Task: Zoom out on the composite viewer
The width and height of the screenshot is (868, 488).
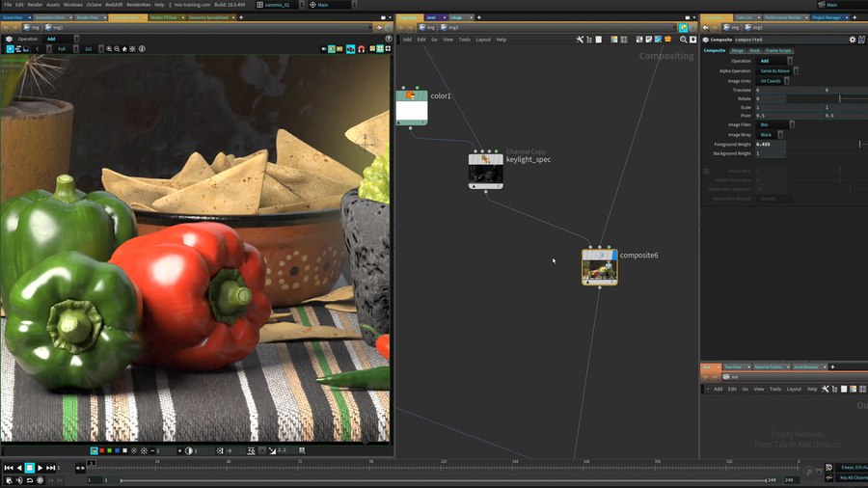Action: (x=117, y=48)
